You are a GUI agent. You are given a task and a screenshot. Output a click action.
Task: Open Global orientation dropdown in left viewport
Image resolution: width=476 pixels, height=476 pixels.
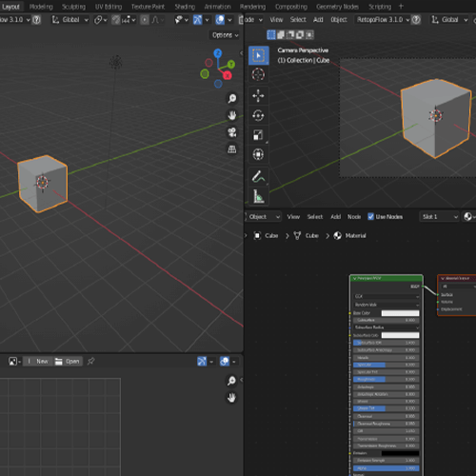(x=70, y=20)
